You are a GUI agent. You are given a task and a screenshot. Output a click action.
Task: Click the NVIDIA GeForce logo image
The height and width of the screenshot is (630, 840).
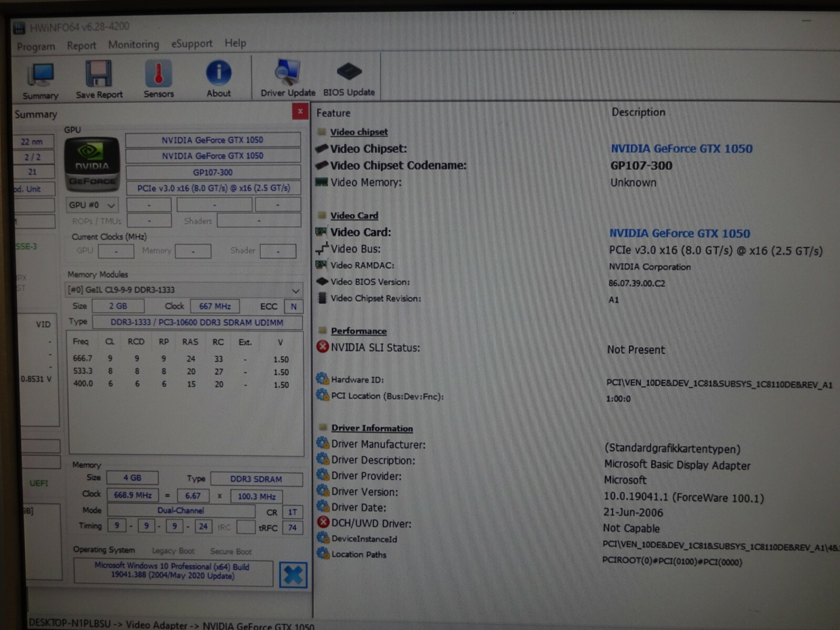[92, 164]
